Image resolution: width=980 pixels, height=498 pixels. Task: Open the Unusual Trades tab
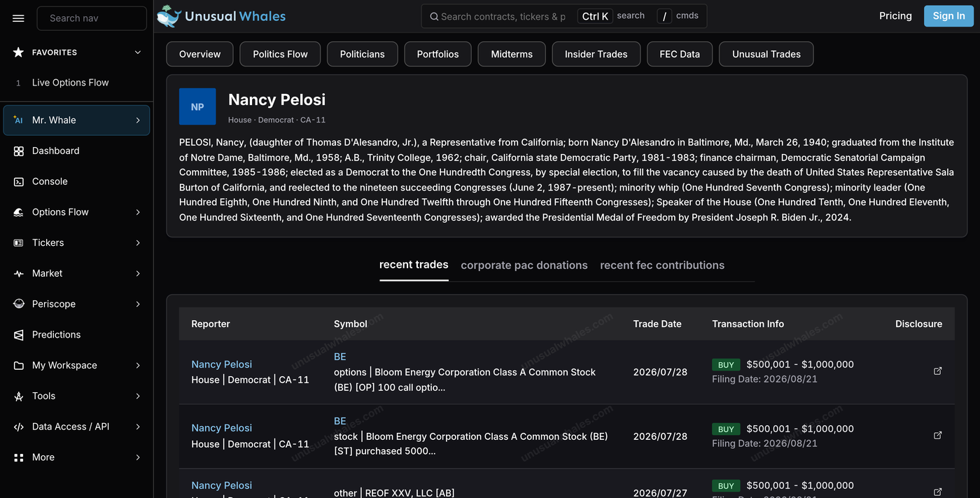pyautogui.click(x=766, y=54)
